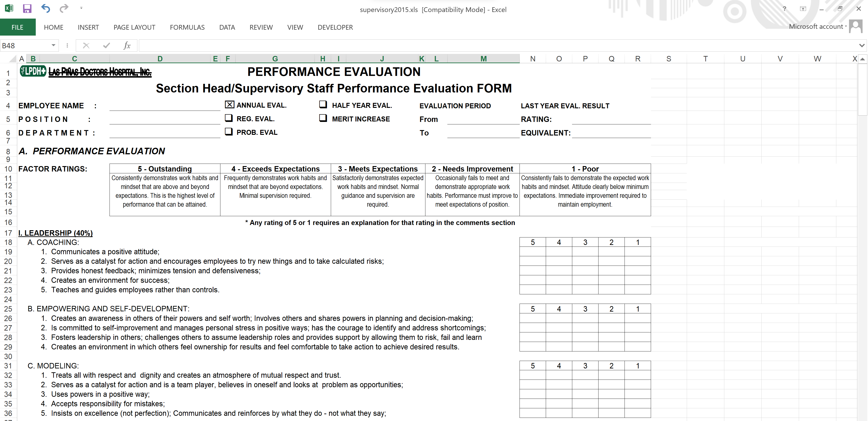Open Customize Quick Access Toolbar dropdown
This screenshot has height=421, width=868.
(81, 8)
